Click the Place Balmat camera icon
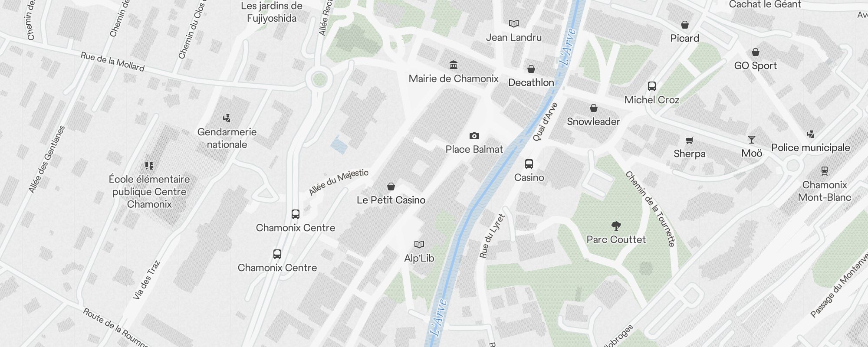Viewport: 868px width, 347px height. (474, 136)
